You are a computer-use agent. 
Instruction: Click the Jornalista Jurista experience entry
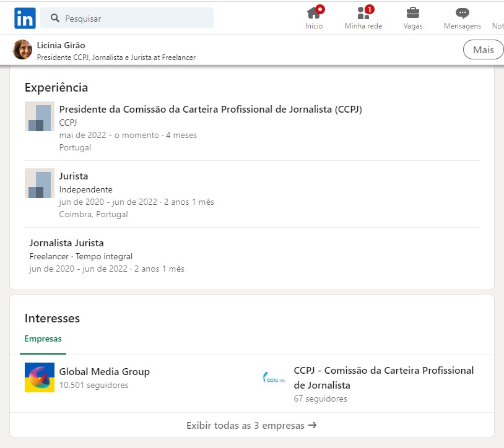66,243
